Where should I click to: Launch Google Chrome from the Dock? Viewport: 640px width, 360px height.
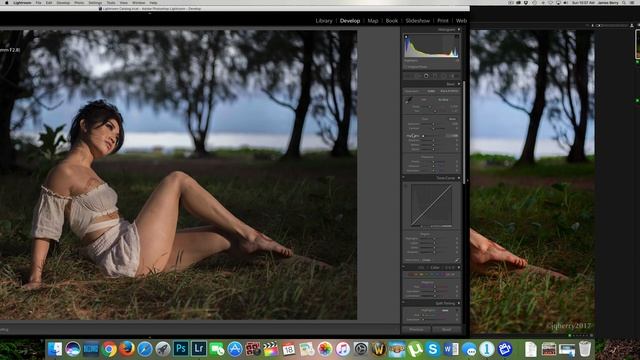click(109, 349)
